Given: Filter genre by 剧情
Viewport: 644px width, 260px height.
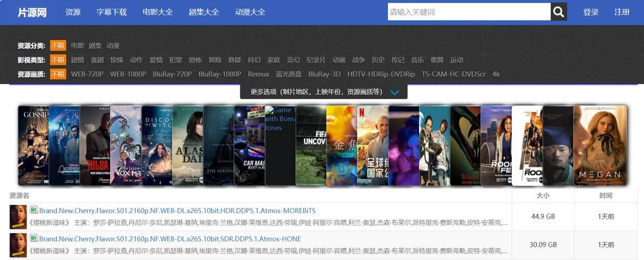Looking at the screenshot, I should point(78,60).
